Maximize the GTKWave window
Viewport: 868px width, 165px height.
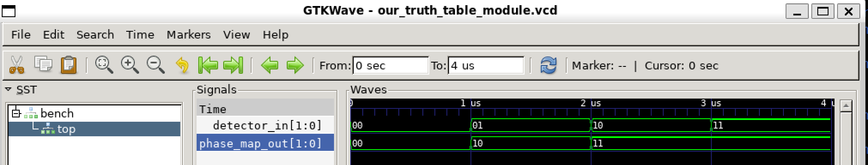822,12
